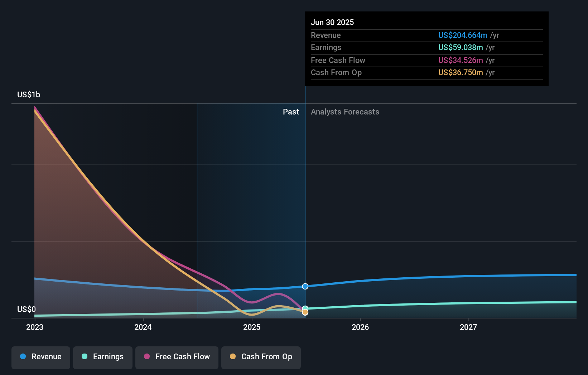Click the US$204.664m revenue value in tooltip
The height and width of the screenshot is (375, 588).
pos(463,35)
